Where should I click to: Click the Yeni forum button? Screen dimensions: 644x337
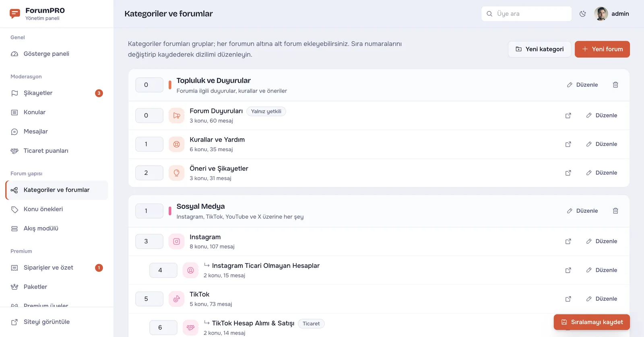coord(602,49)
